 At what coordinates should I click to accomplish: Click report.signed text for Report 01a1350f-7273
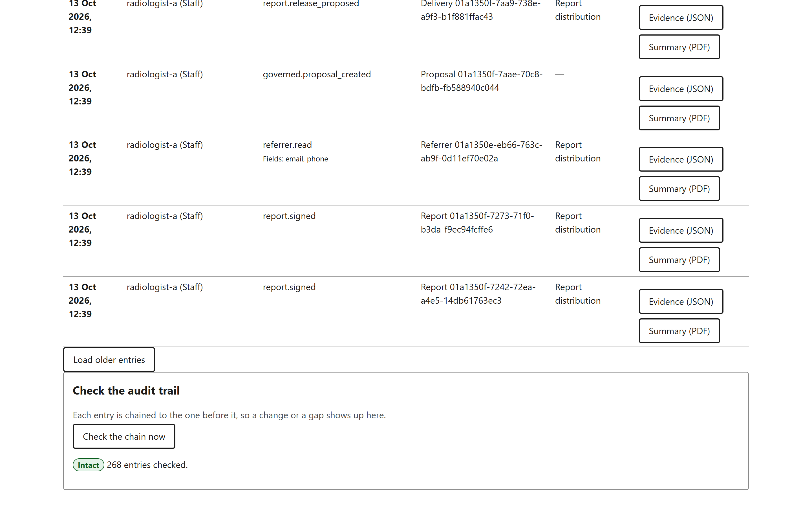289,216
